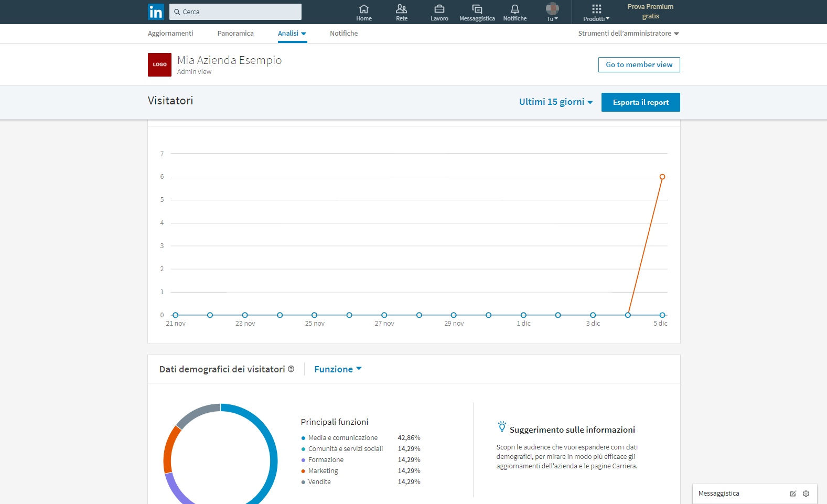
Task: Expand Strumenti dell'amministratore menu
Action: [x=628, y=33]
